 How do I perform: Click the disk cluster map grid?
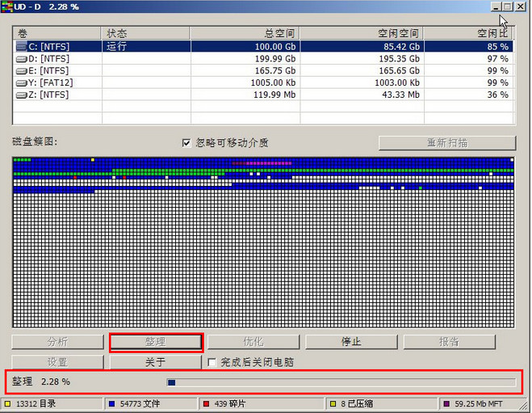coord(263,242)
